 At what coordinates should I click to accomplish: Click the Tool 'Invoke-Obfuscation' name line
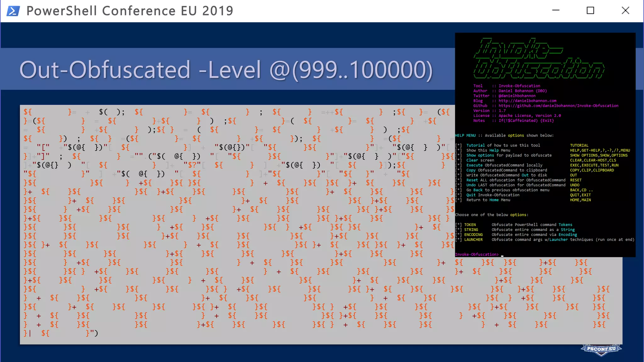tap(507, 86)
